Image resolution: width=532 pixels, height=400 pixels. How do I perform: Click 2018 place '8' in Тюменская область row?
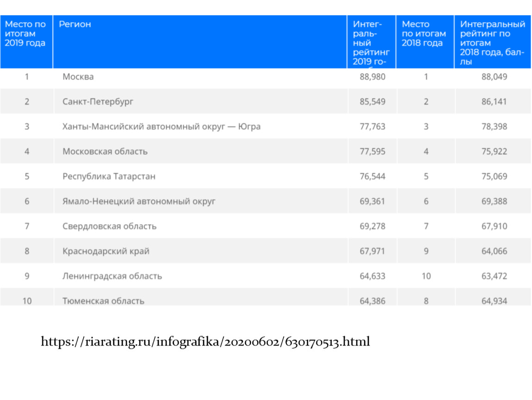pyautogui.click(x=426, y=301)
